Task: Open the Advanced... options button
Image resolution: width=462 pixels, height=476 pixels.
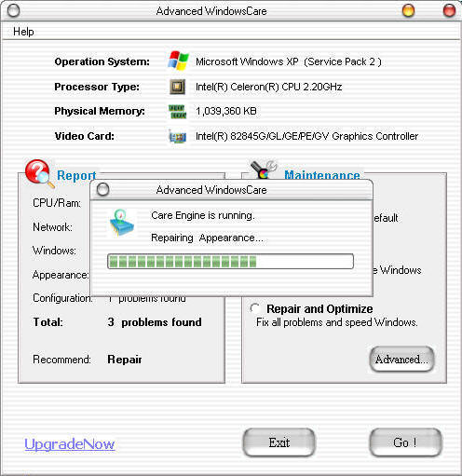Action: (x=401, y=360)
